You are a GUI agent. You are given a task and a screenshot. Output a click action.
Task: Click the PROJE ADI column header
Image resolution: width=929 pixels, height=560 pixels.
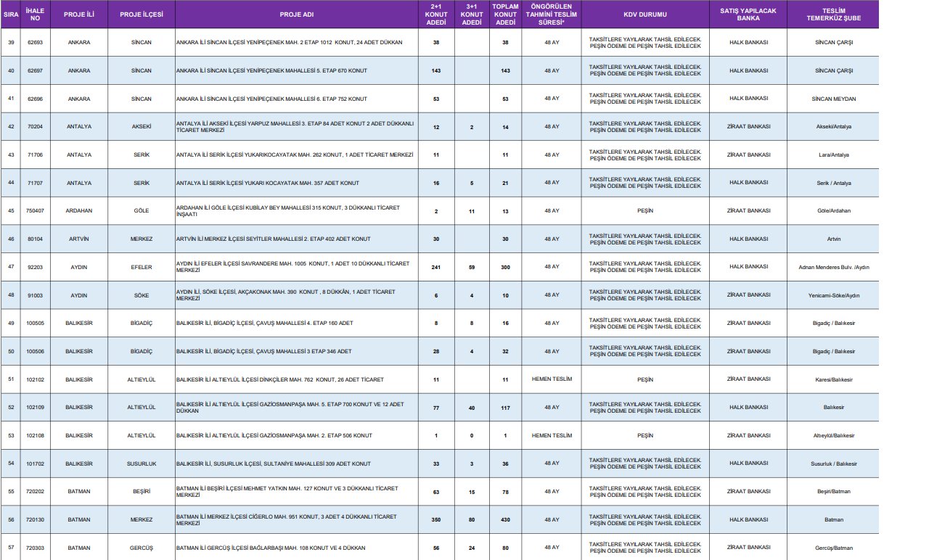tap(295, 15)
